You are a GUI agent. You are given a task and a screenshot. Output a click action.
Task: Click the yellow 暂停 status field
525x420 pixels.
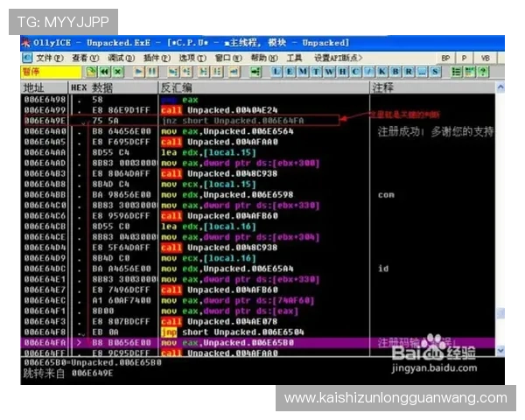[52, 72]
